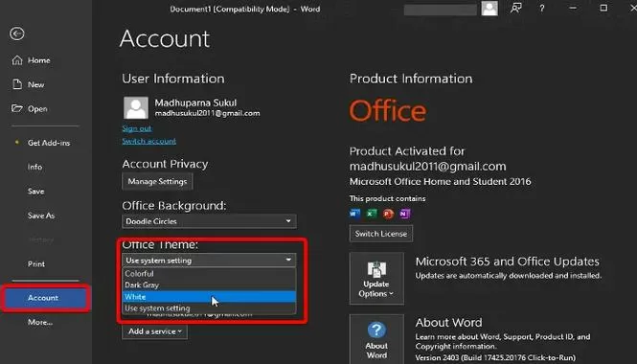The height and width of the screenshot is (364, 637).
Task: Click the blue question mark About icon
Action: 376,330
